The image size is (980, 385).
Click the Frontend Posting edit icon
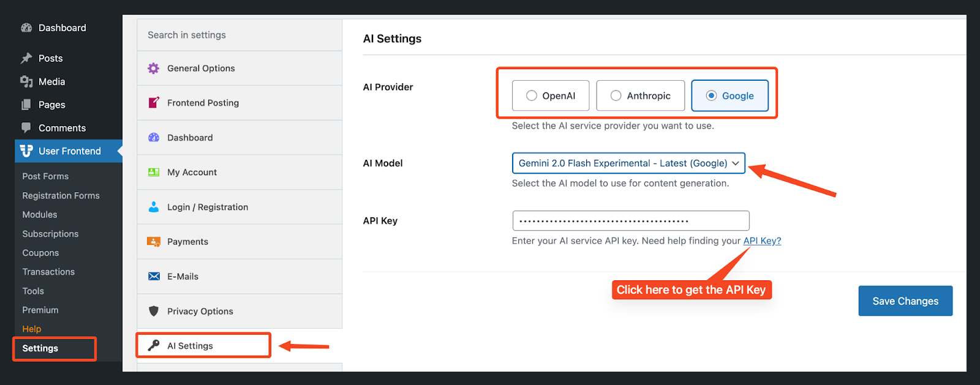(154, 103)
